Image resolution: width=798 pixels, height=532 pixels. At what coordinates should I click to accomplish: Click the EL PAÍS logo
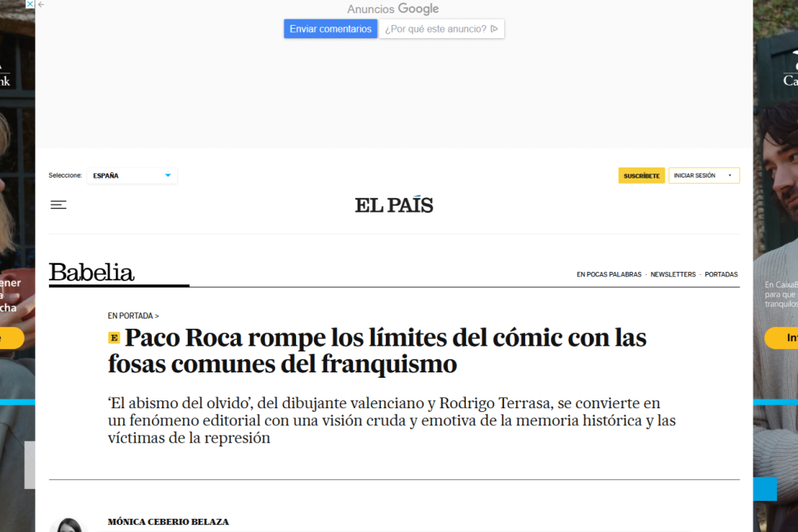point(394,204)
